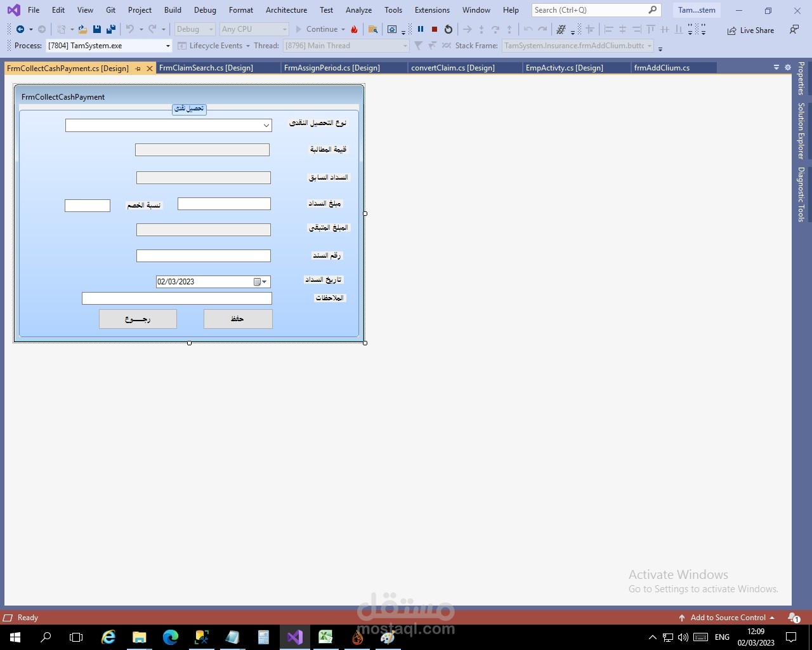The image size is (812, 650).
Task: Open the Properties side panel tab
Action: pyautogui.click(x=801, y=78)
